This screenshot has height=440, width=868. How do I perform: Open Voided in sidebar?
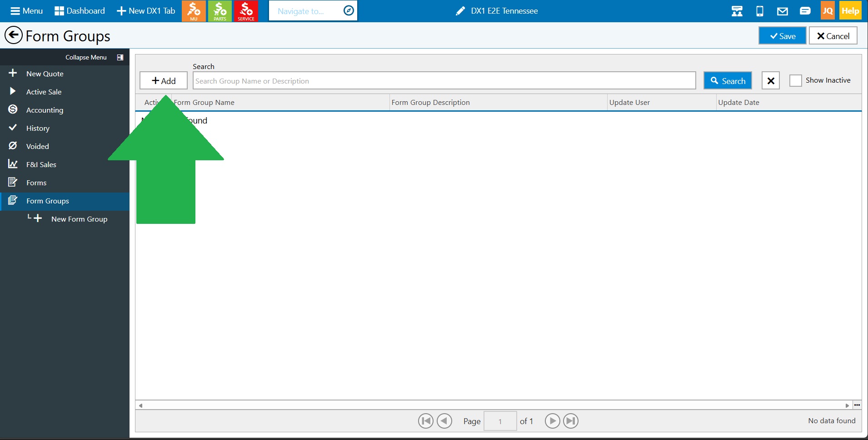[65, 146]
